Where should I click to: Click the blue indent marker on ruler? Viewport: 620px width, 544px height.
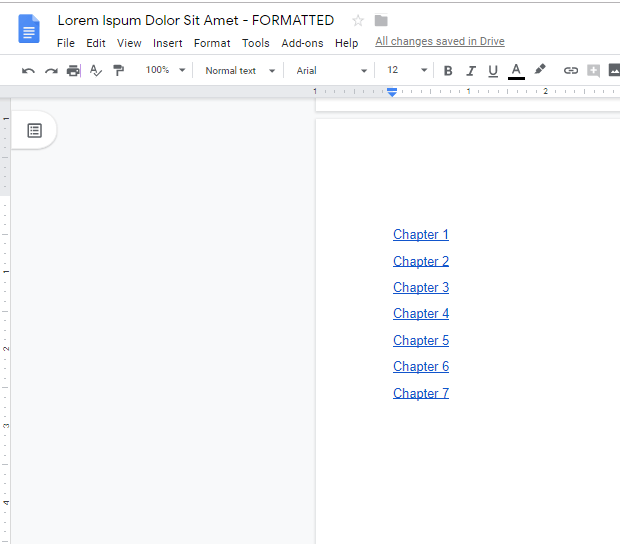[x=392, y=92]
